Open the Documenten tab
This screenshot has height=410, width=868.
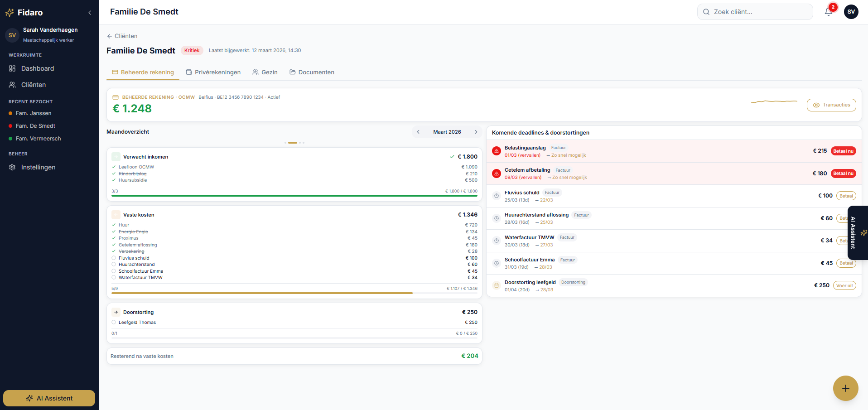pos(312,72)
